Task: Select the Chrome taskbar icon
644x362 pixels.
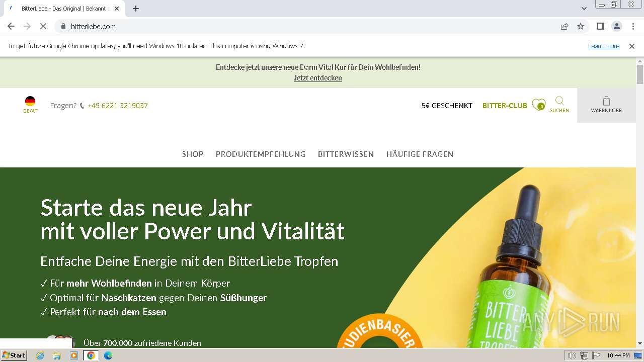Action: pyautogui.click(x=91, y=355)
